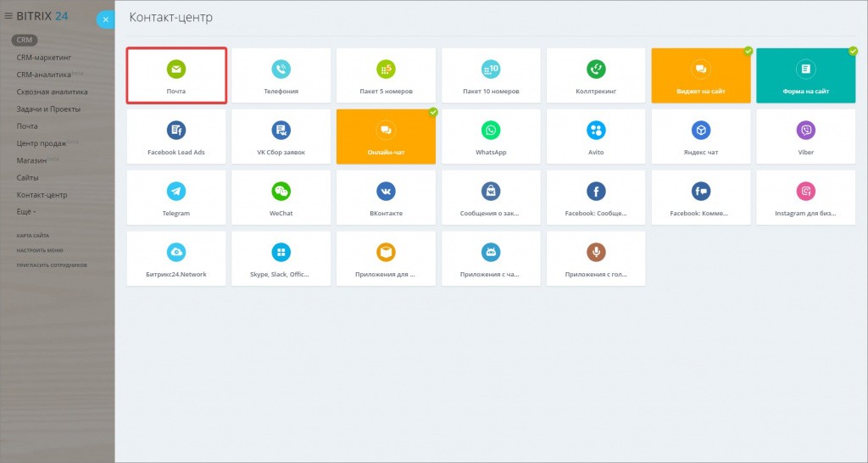Open the WhatsApp channel icon
The image size is (868, 463).
[492, 130]
